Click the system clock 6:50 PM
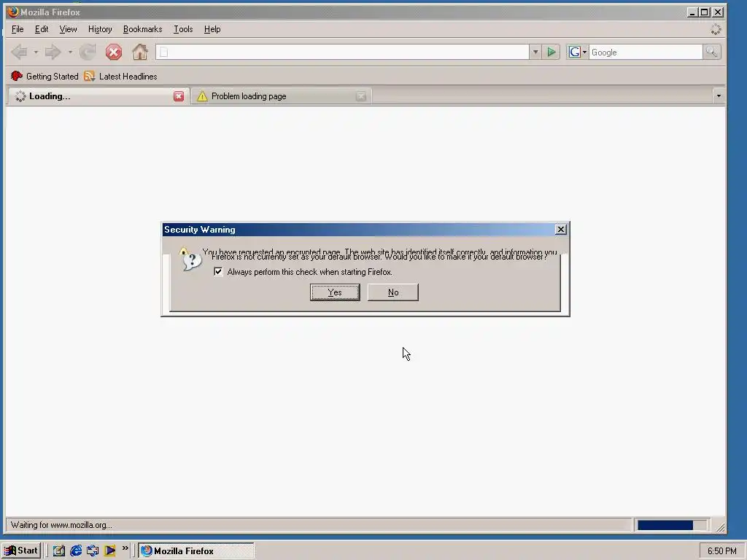747x560 pixels. click(721, 551)
